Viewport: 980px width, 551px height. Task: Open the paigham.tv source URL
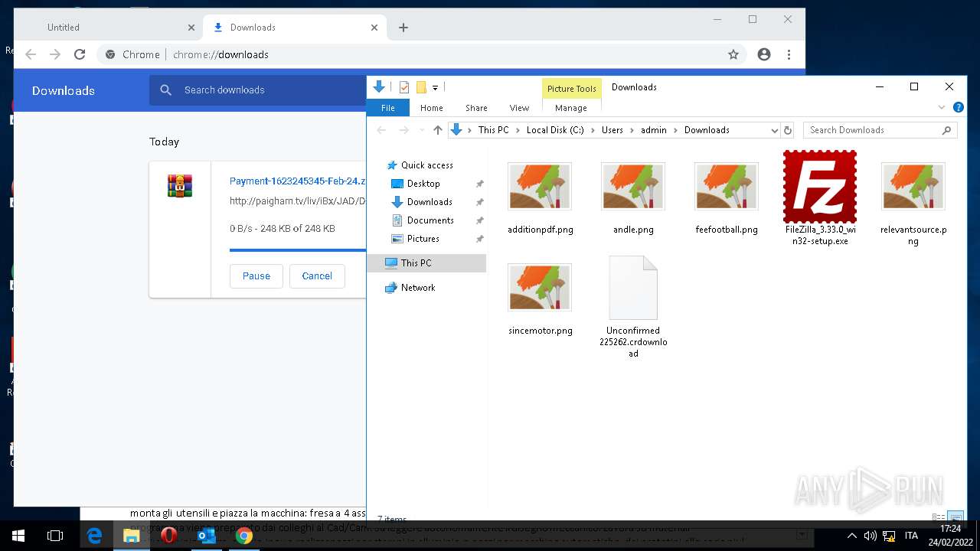click(297, 201)
